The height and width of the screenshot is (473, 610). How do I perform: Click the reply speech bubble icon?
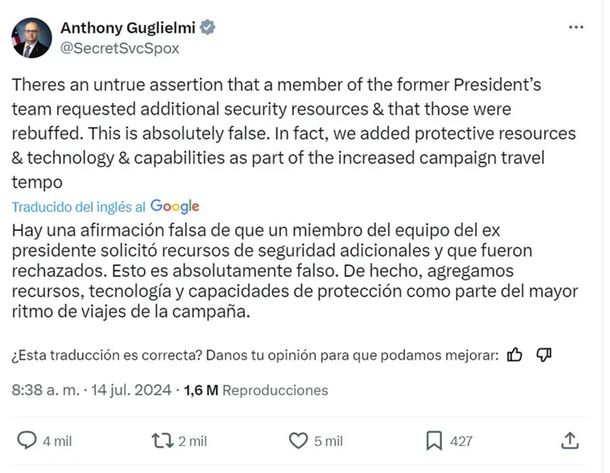pos(28,440)
